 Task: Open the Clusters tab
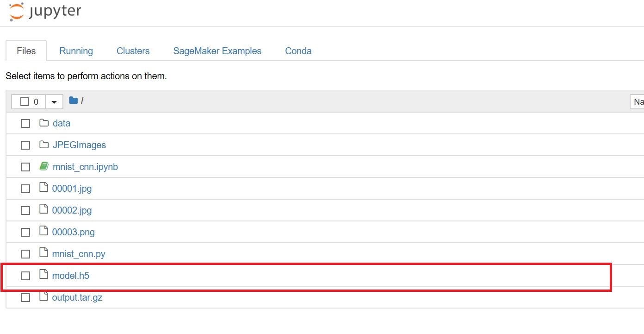coord(133,51)
